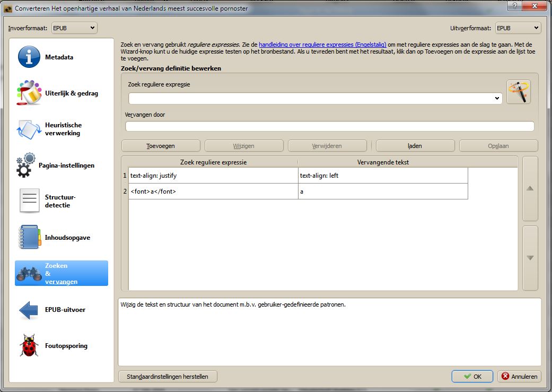
Task: Click the calibre icon in title bar
Action: [x=8, y=8]
